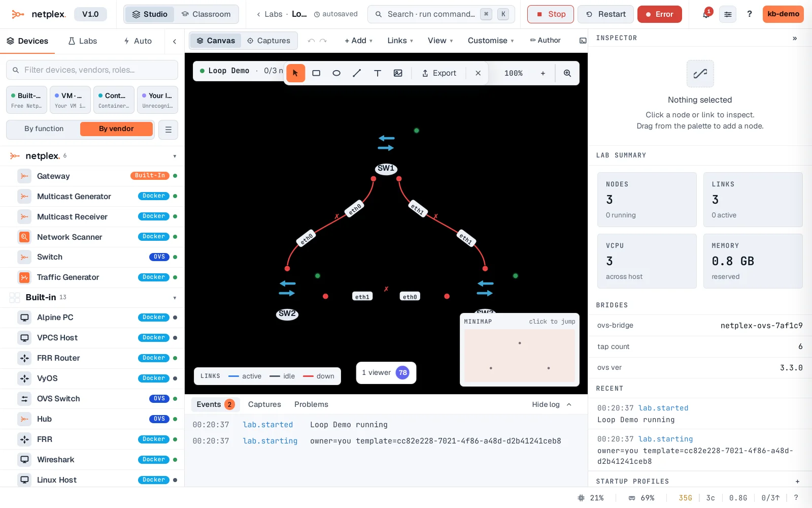This screenshot has height=508, width=812.
Task: Open the Auto sidebar tab
Action: pyautogui.click(x=138, y=41)
